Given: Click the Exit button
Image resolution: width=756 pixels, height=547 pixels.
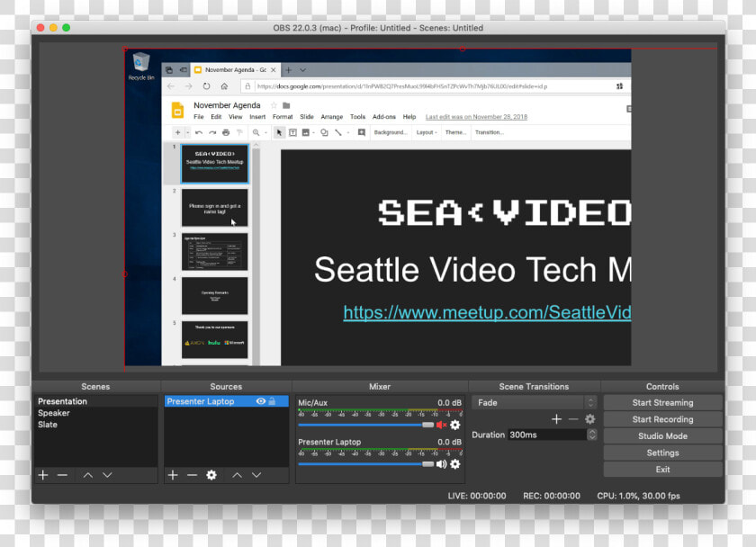Looking at the screenshot, I should point(662,469).
